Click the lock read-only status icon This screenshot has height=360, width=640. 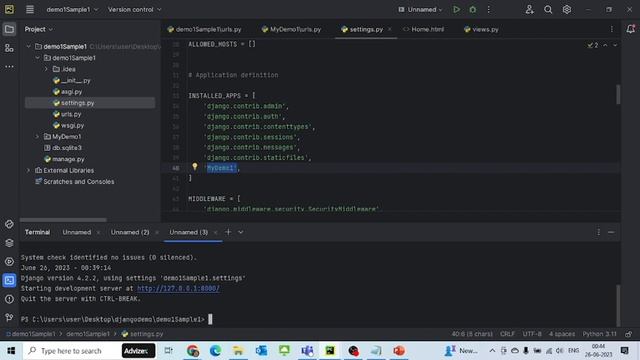[x=629, y=334]
